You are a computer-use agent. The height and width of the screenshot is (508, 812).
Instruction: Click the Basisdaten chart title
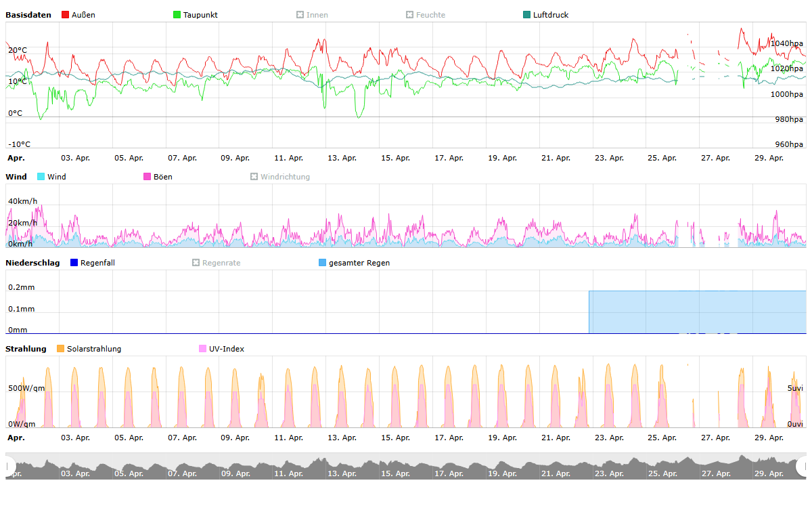click(28, 15)
